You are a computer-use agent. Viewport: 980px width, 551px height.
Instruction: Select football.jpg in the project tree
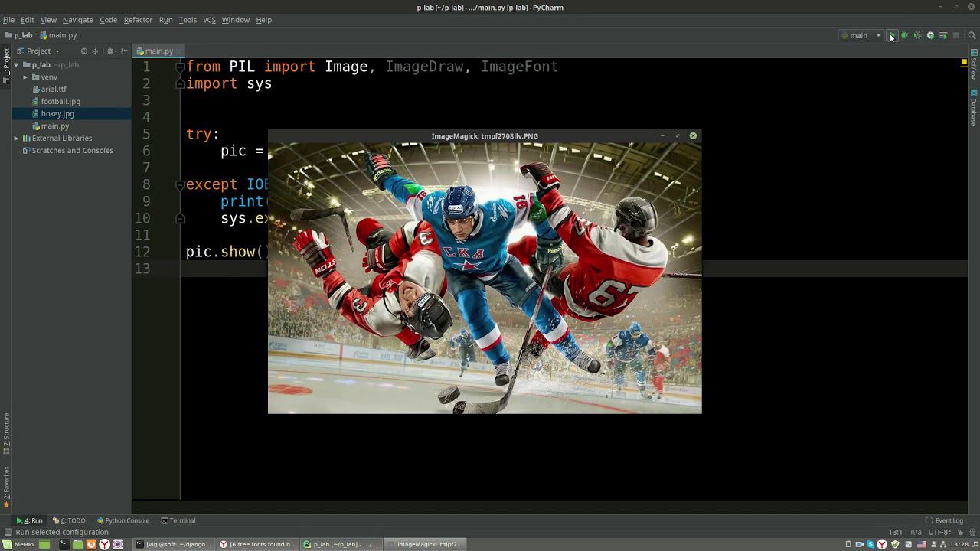60,102
